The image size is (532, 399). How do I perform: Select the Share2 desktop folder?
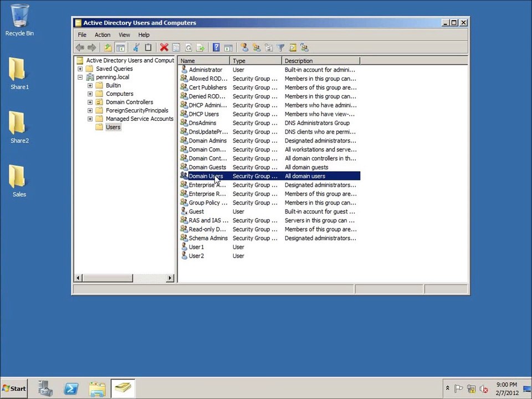19,127
